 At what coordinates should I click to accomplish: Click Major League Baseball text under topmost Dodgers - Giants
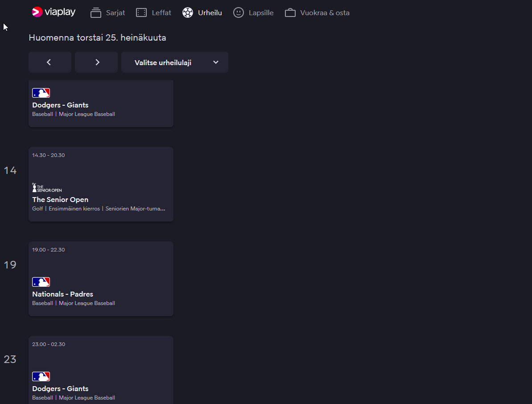coord(87,114)
